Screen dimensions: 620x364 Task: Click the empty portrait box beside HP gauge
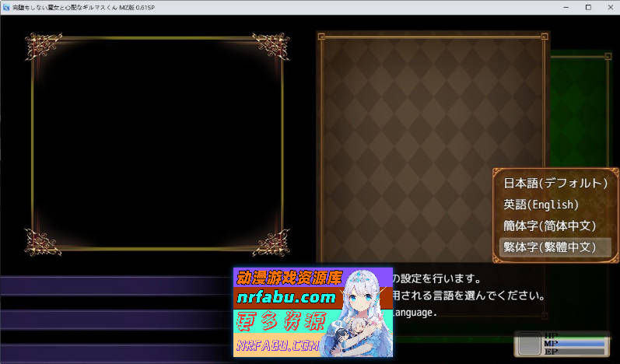coord(530,343)
